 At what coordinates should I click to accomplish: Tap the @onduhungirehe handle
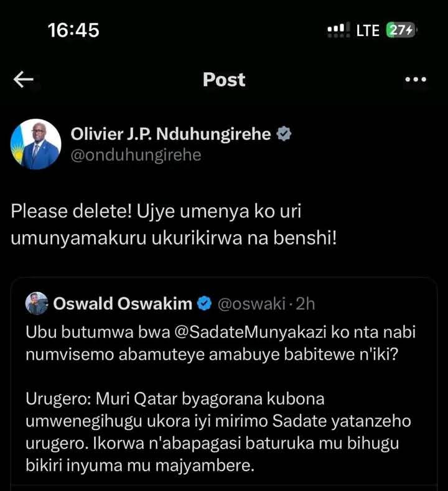tap(136, 155)
